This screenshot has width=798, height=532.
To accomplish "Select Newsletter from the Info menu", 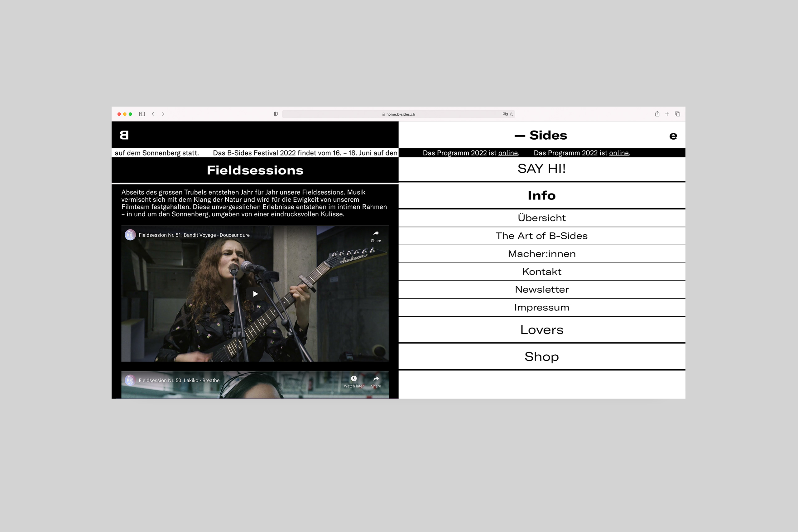I will click(x=541, y=290).
